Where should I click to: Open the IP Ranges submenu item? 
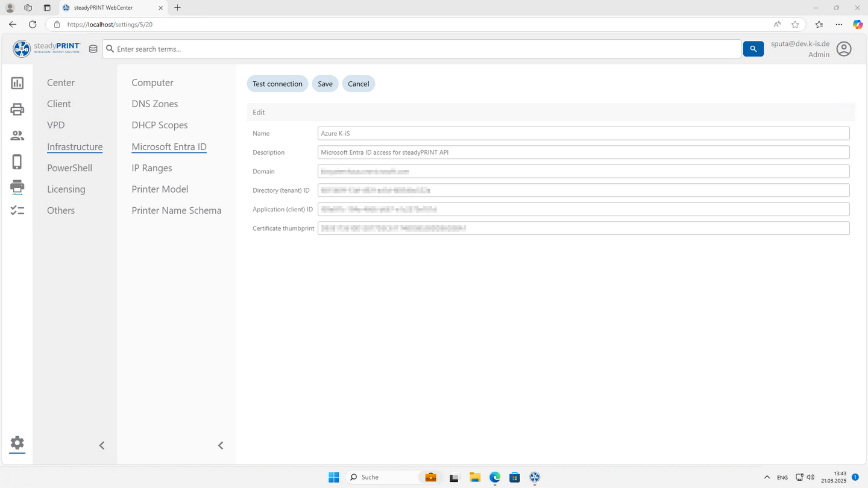pyautogui.click(x=152, y=167)
